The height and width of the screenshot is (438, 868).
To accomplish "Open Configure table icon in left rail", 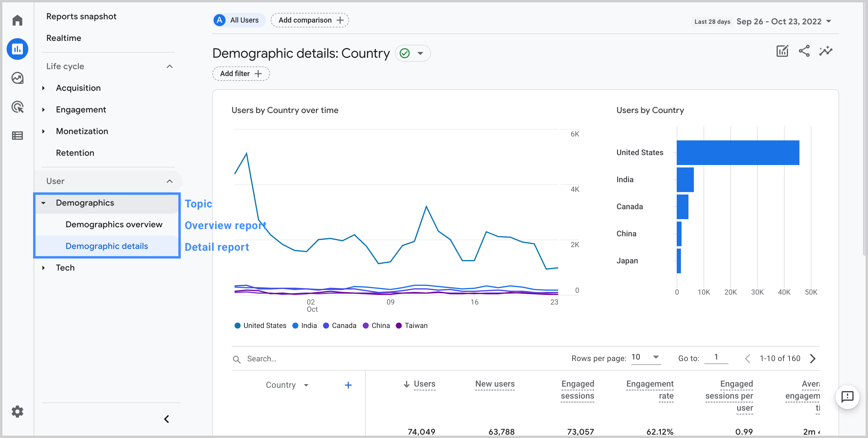I will [x=17, y=136].
